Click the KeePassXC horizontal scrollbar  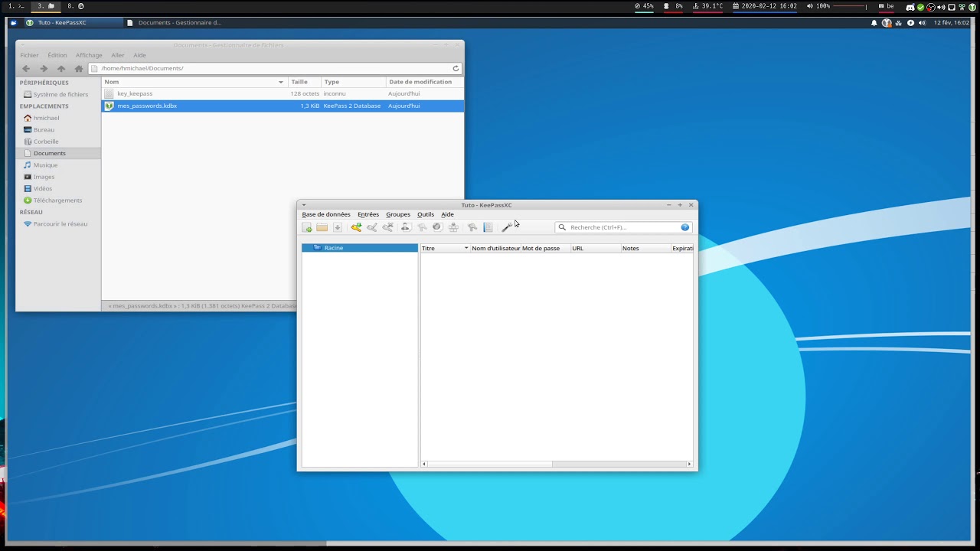click(490, 464)
